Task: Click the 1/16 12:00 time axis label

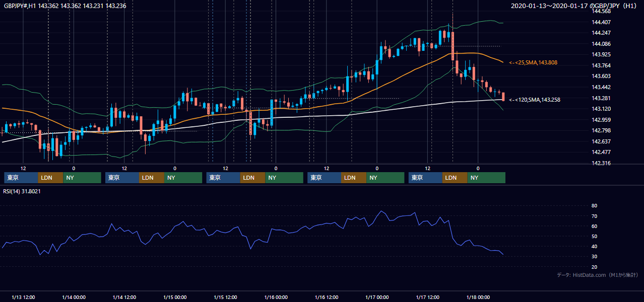Action: pos(327,297)
